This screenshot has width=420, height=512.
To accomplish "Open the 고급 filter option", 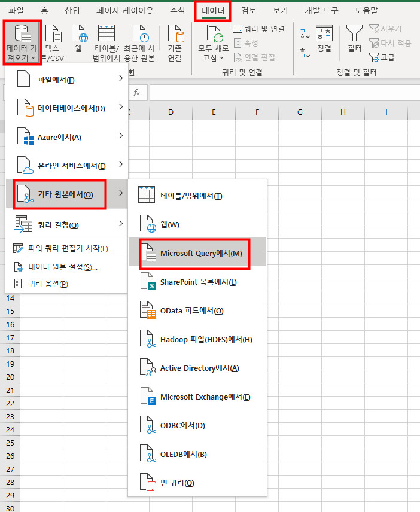I will 382,57.
